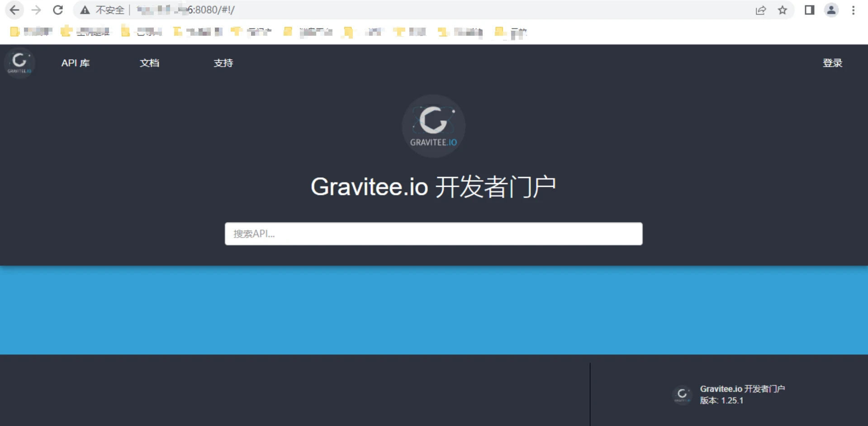Click the not-secure warning triangle icon

[x=85, y=10]
